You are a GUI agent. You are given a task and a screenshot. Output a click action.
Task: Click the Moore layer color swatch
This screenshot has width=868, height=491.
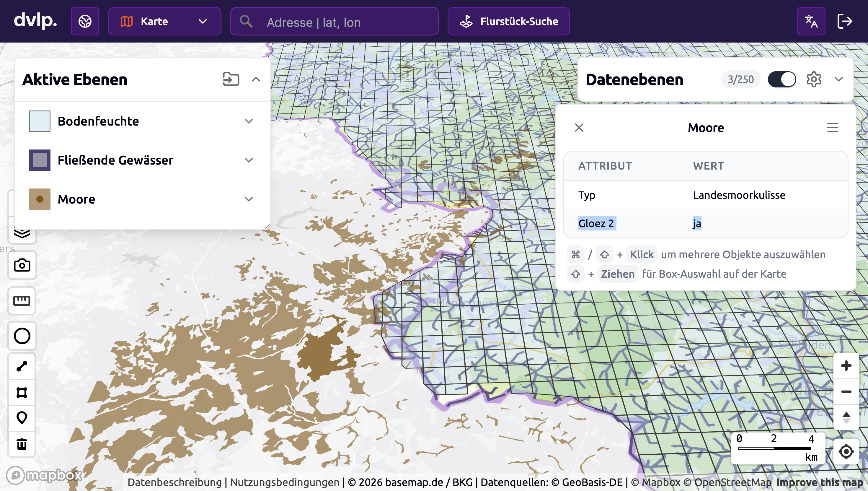pos(40,199)
